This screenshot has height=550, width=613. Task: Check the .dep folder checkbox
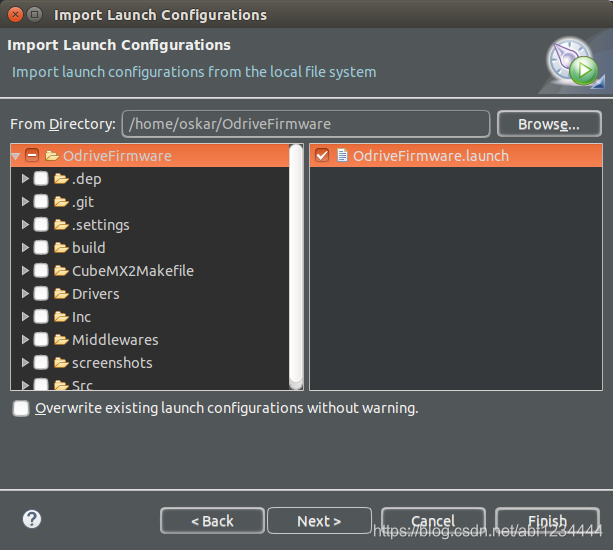click(x=41, y=179)
